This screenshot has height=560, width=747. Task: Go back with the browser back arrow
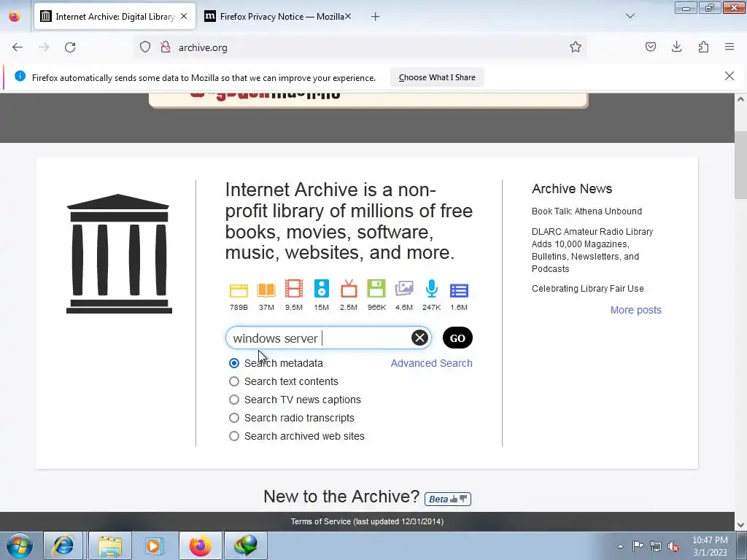18,47
